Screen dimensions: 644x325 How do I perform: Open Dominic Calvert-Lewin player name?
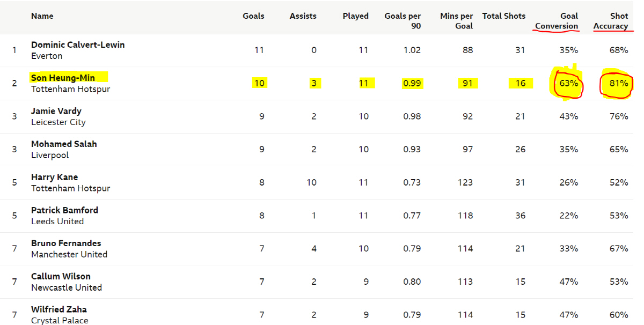tap(78, 45)
